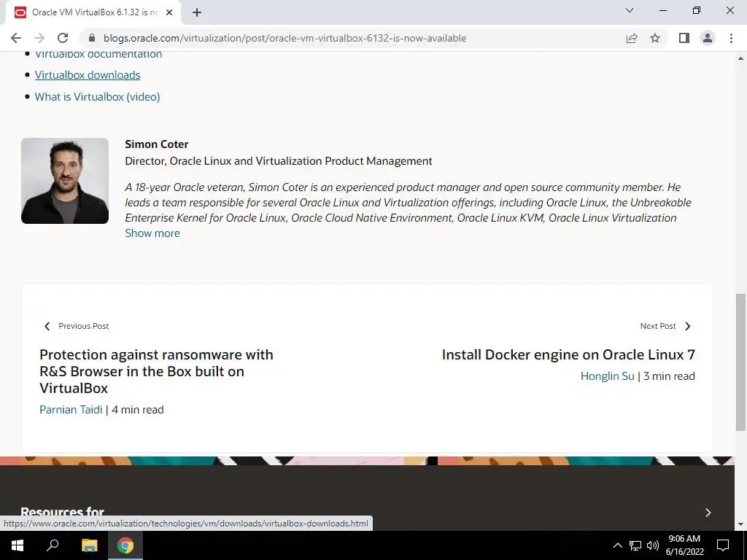
Task: Click the Chrome taskbar icon
Action: pos(125,545)
